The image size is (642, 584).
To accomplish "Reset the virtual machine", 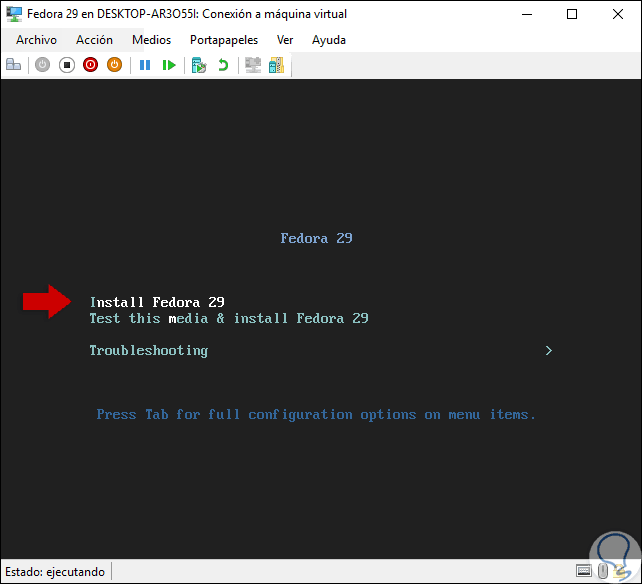I will coord(169,65).
